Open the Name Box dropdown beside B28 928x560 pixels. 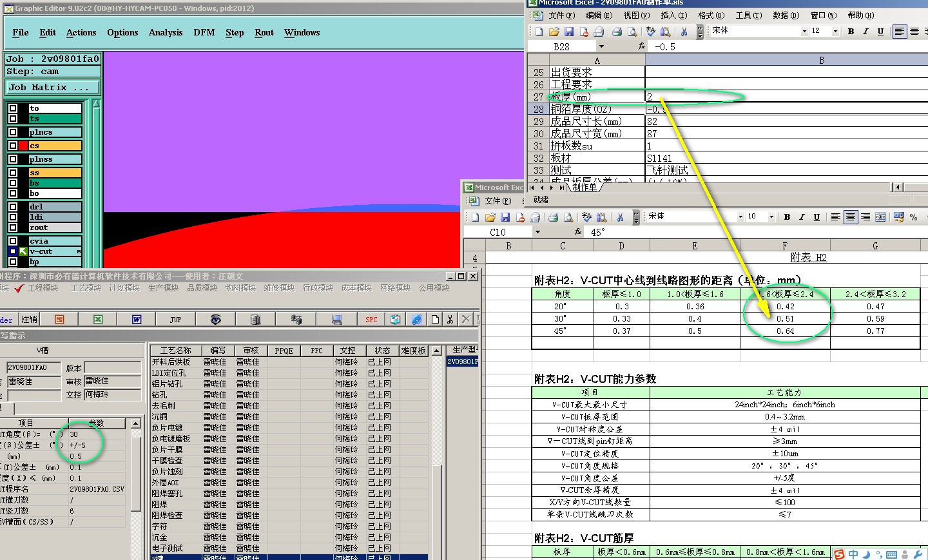tap(601, 46)
